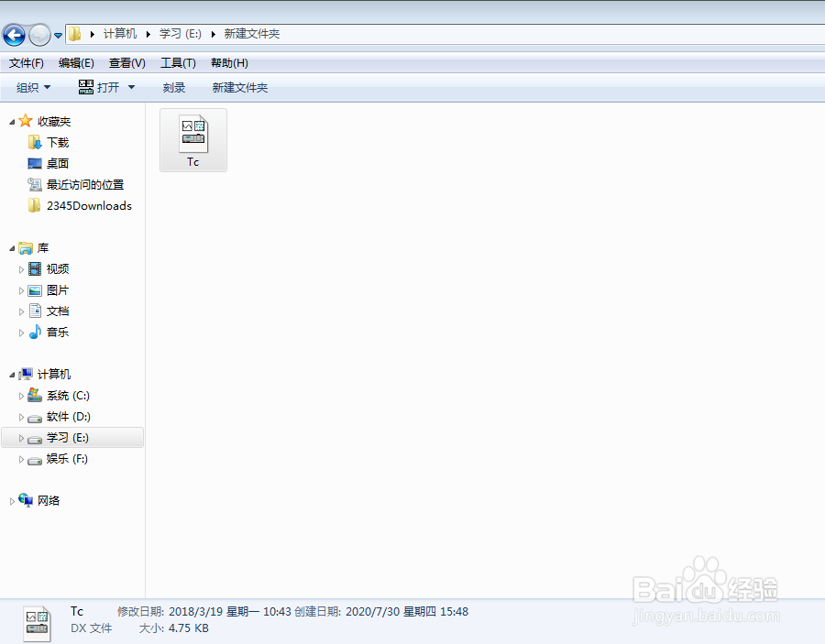Image resolution: width=825 pixels, height=644 pixels.
Task: Click the 文档 document icon
Action: (35, 311)
